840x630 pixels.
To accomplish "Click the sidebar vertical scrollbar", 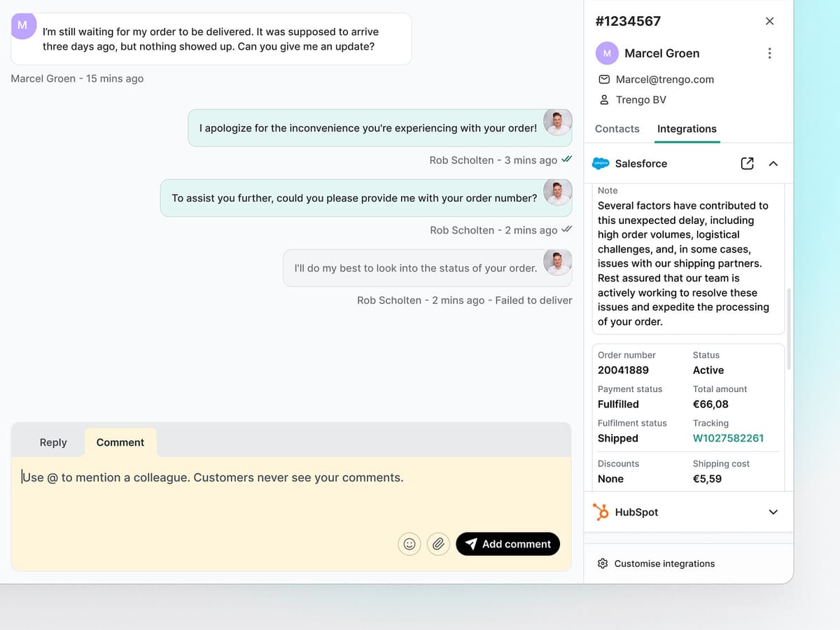I will (x=789, y=329).
